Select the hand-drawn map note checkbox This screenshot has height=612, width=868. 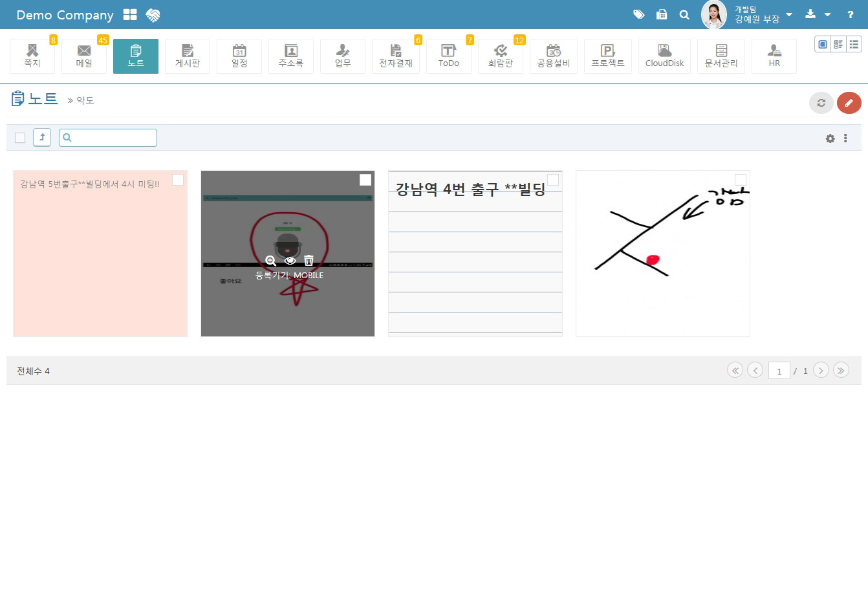(x=741, y=180)
